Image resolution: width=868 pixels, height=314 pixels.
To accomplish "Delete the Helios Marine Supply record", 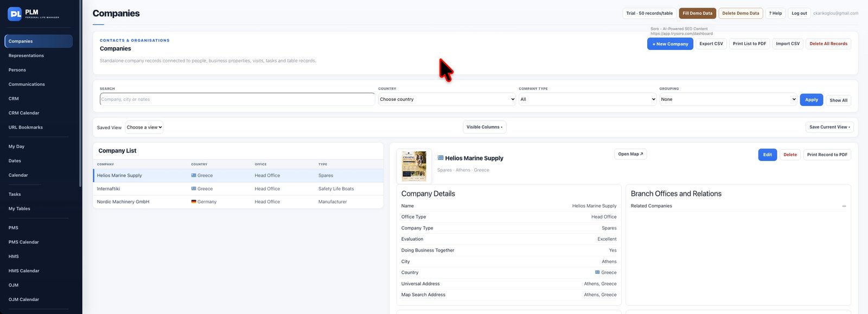I will click(790, 155).
